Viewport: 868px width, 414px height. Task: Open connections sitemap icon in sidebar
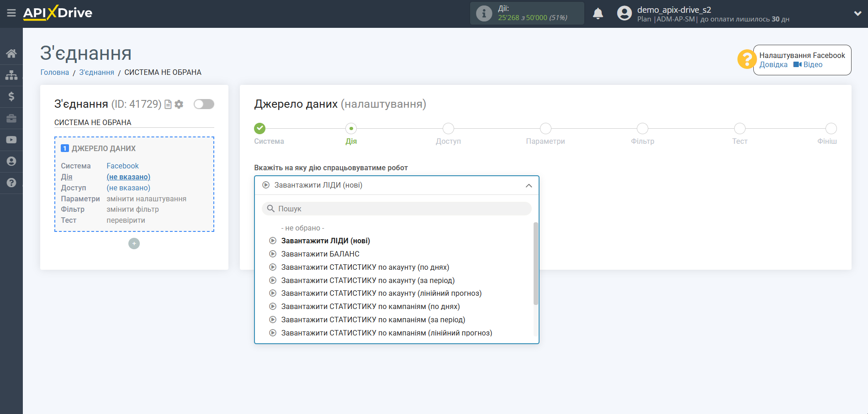[x=11, y=75]
